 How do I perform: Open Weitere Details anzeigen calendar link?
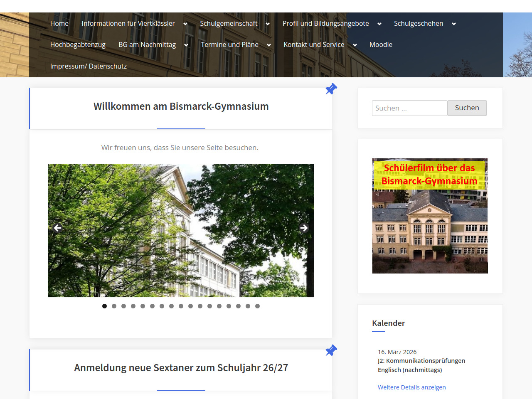pos(411,387)
